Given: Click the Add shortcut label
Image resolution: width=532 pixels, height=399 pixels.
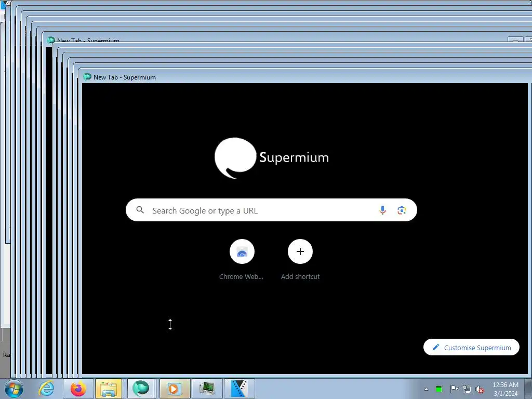Looking at the screenshot, I should click(300, 276).
